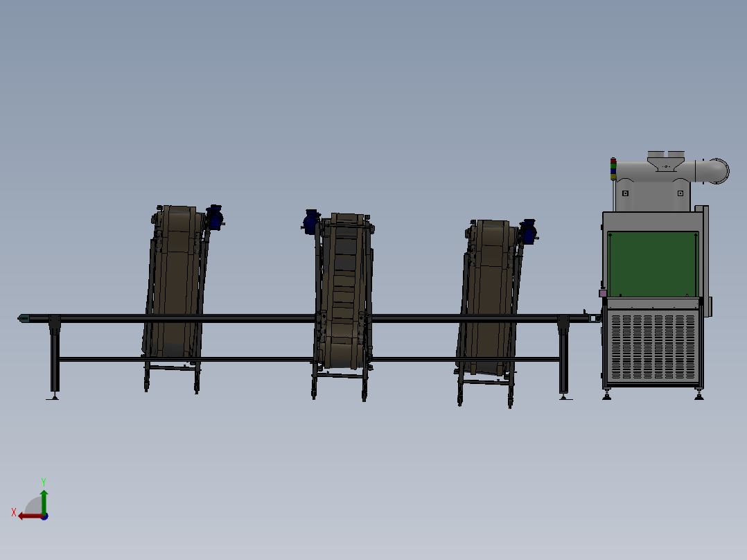The image size is (747, 560).
Task: Select the hopper inlet on the machine top
Action: [666, 161]
